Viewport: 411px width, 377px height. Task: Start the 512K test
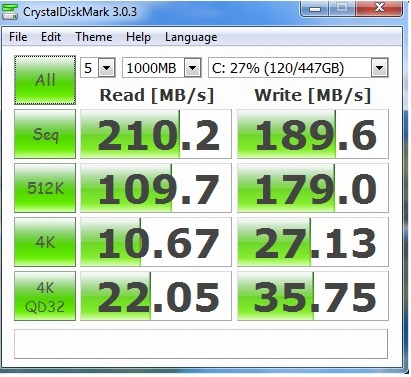coord(45,188)
